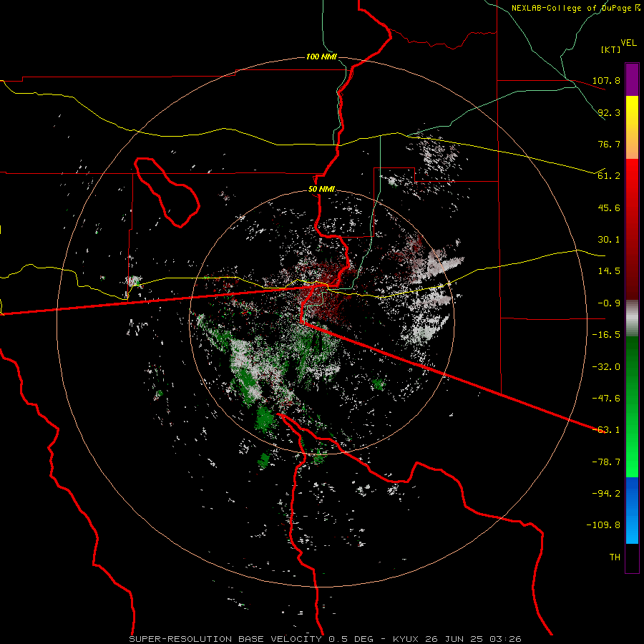The height and width of the screenshot is (644, 644).
Task: Select the 30.1 velocity scale value
Action: (609, 240)
